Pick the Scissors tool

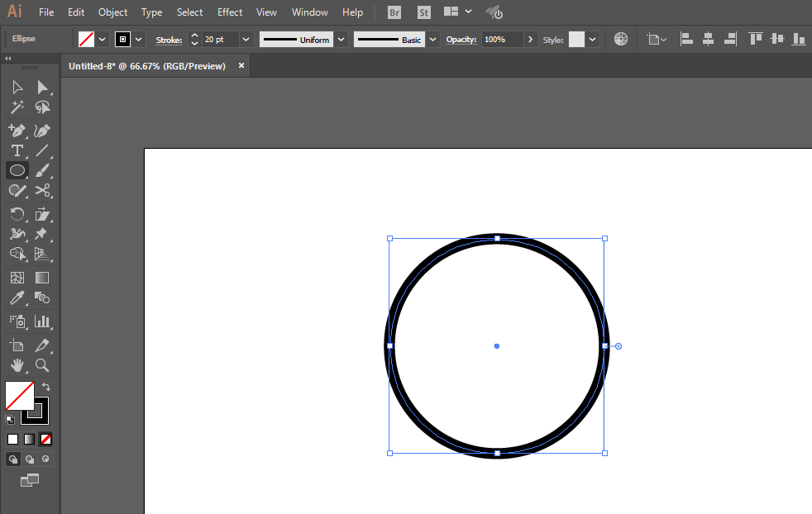42,191
